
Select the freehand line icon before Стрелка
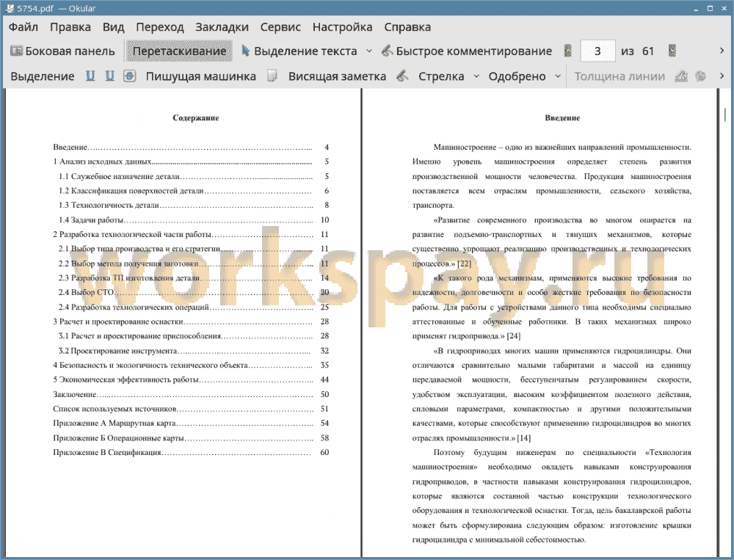(402, 76)
